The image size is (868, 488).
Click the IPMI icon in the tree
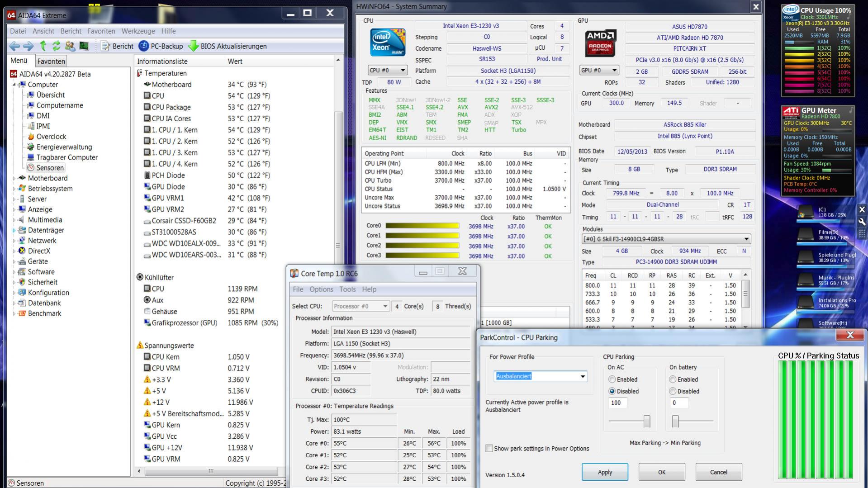(31, 126)
